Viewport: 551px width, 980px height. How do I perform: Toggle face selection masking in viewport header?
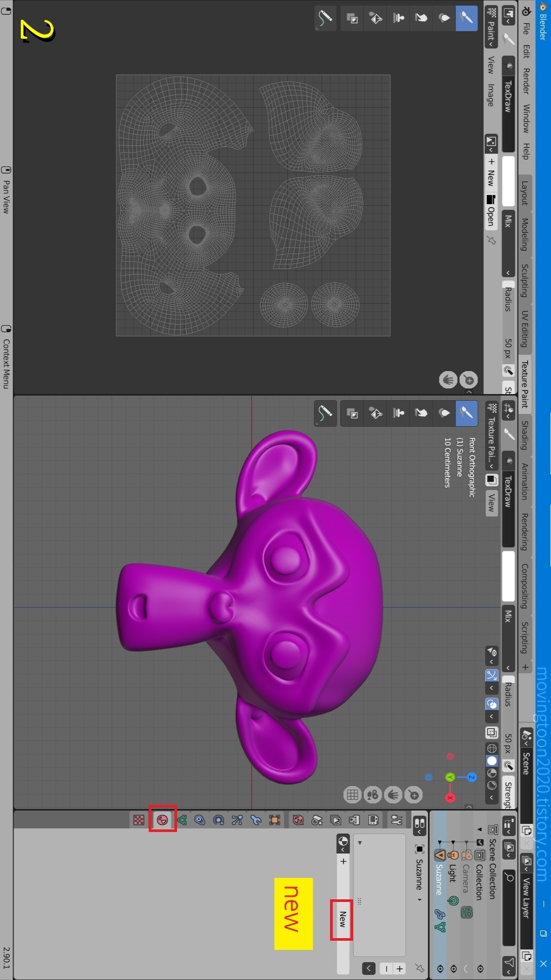coord(491,480)
